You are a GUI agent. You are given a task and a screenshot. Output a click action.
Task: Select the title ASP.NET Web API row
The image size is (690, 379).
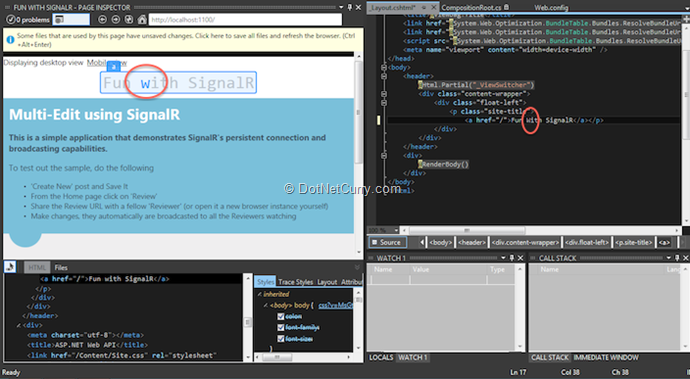click(x=88, y=345)
